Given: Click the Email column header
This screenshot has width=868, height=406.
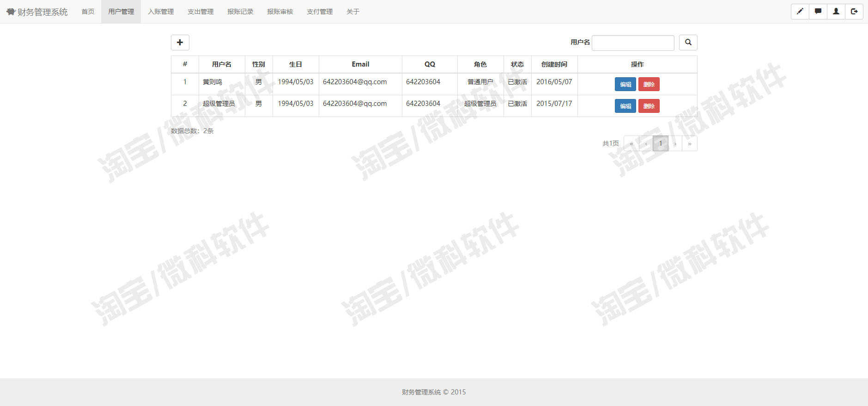Looking at the screenshot, I should coord(360,64).
